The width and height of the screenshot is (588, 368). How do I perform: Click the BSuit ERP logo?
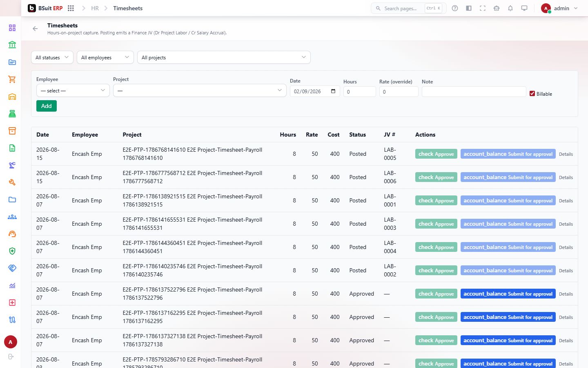(x=45, y=8)
